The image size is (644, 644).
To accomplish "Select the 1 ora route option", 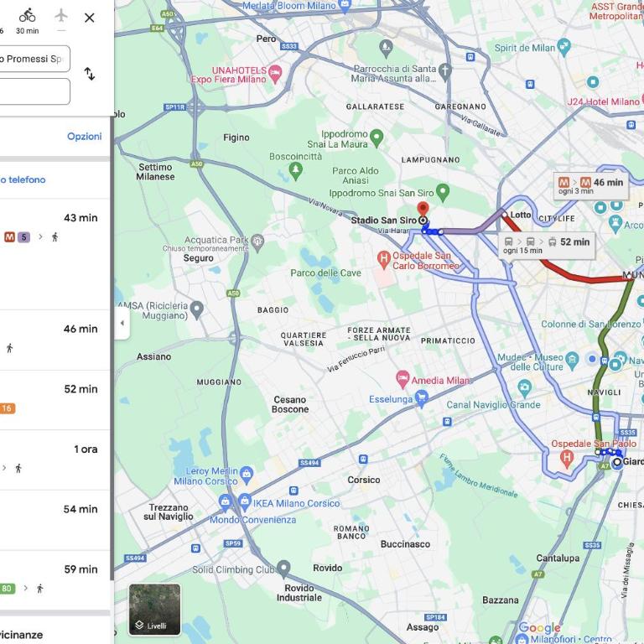I will (55, 460).
